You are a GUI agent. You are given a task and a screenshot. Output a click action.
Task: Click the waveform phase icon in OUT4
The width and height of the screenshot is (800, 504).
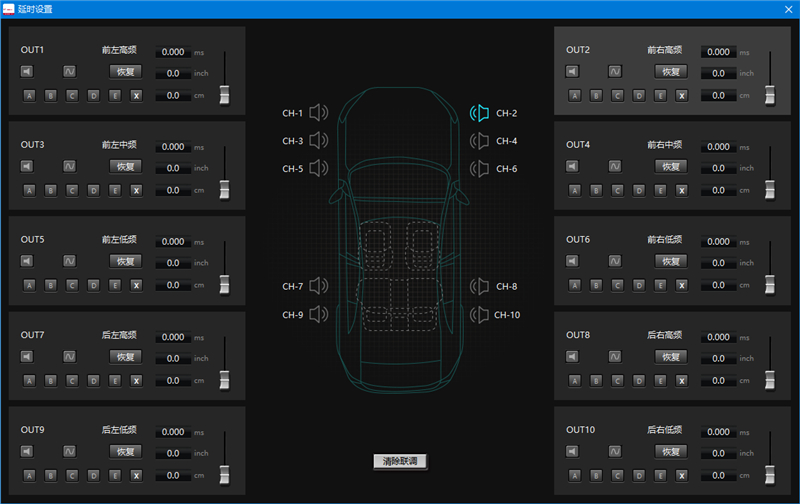coord(615,166)
